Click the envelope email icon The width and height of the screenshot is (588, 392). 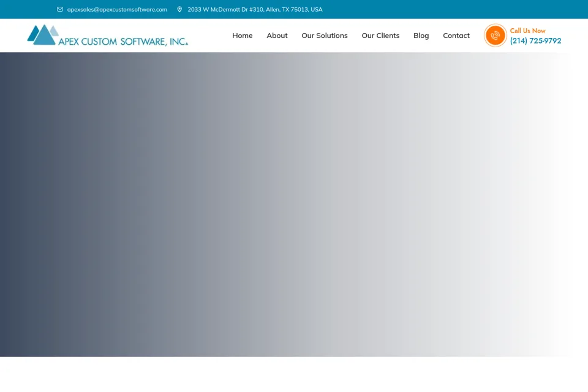tap(60, 9)
